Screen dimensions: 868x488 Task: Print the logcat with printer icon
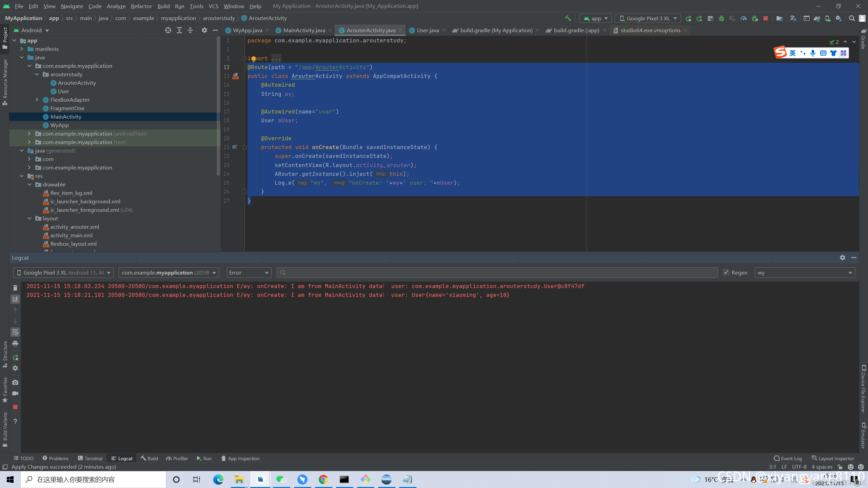(x=15, y=344)
